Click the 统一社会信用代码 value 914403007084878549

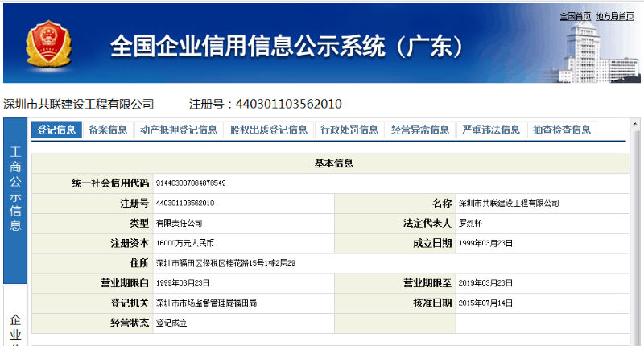coord(191,183)
